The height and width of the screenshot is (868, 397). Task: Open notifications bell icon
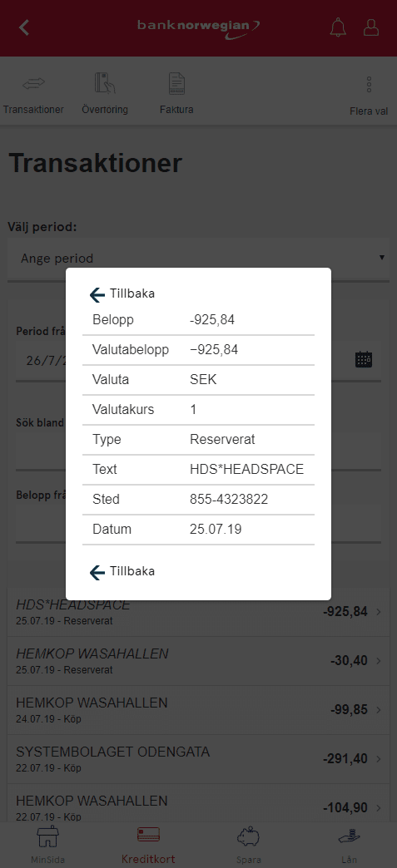pos(338,27)
